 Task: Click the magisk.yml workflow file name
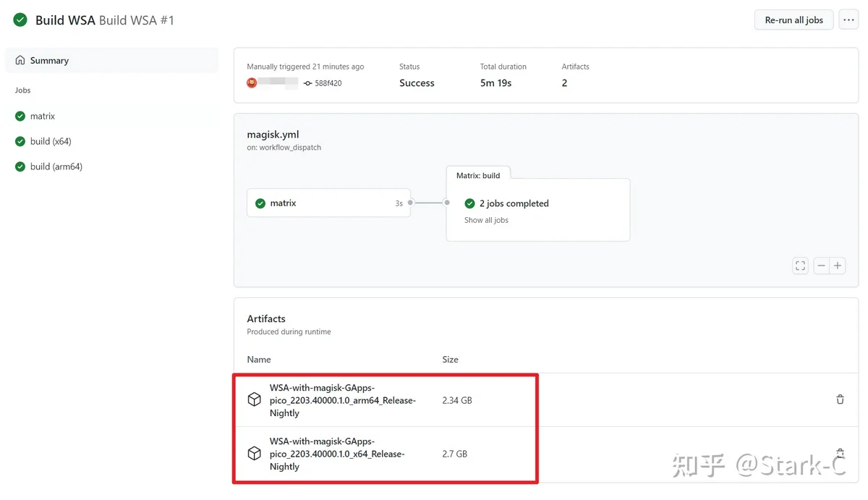click(x=273, y=135)
